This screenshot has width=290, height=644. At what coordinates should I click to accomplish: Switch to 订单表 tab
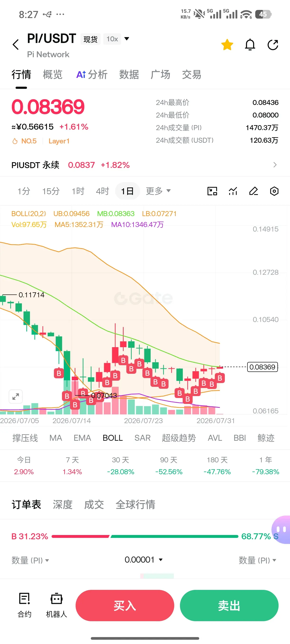point(26,505)
